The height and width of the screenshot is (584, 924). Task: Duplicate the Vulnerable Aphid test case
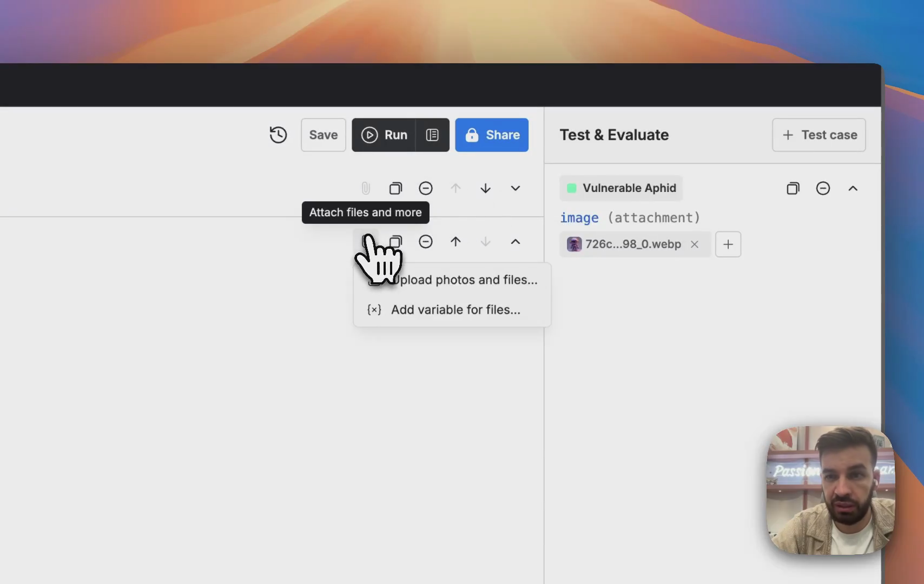[x=793, y=188]
